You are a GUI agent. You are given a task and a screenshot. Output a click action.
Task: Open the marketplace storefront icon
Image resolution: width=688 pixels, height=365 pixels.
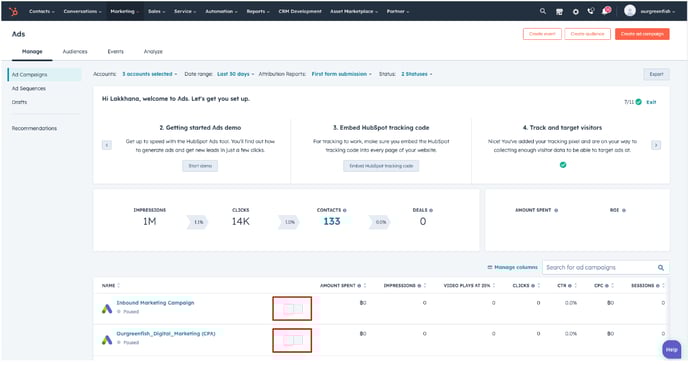tap(559, 12)
